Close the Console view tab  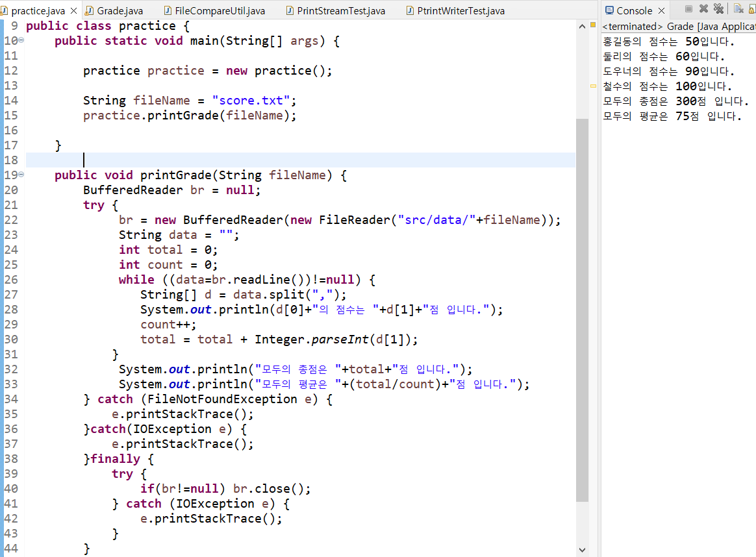pos(661,10)
